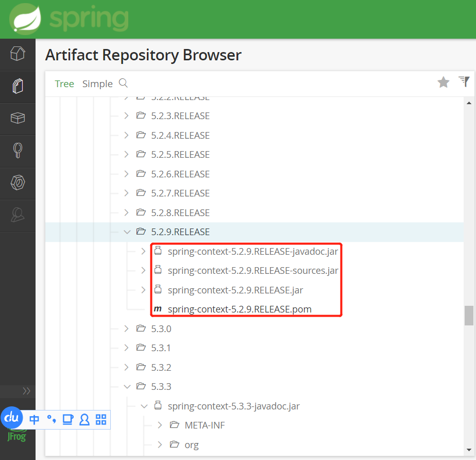Screen dimensions: 476x460
Task: Click jar icon of spring-context-5.2.9.RELEASE-javadoc.jar
Action: [158, 251]
